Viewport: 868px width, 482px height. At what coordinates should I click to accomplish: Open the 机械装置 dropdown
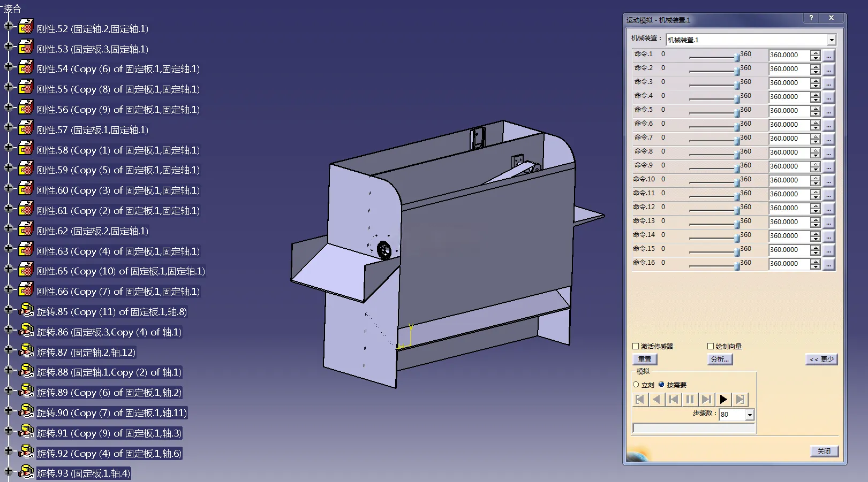pos(831,40)
